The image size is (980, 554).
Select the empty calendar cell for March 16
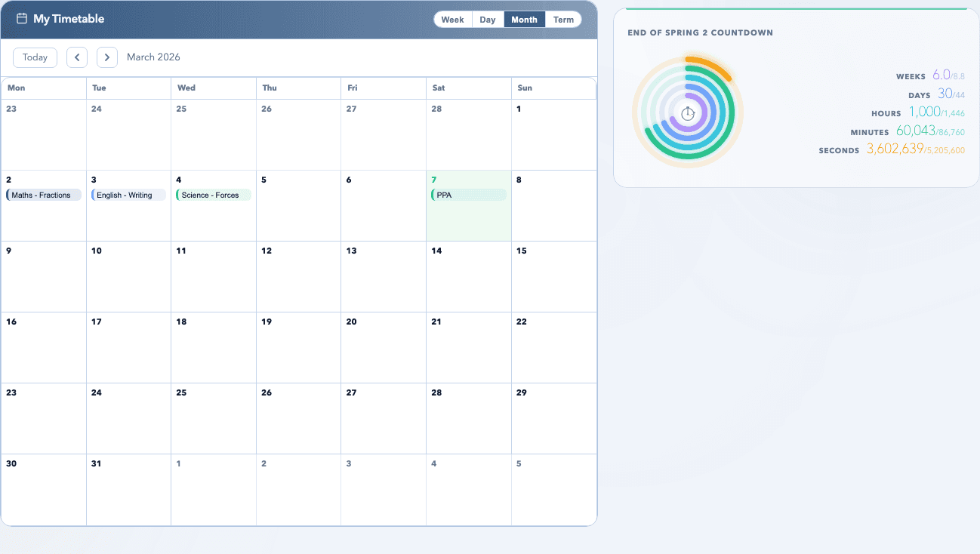pyautogui.click(x=43, y=347)
